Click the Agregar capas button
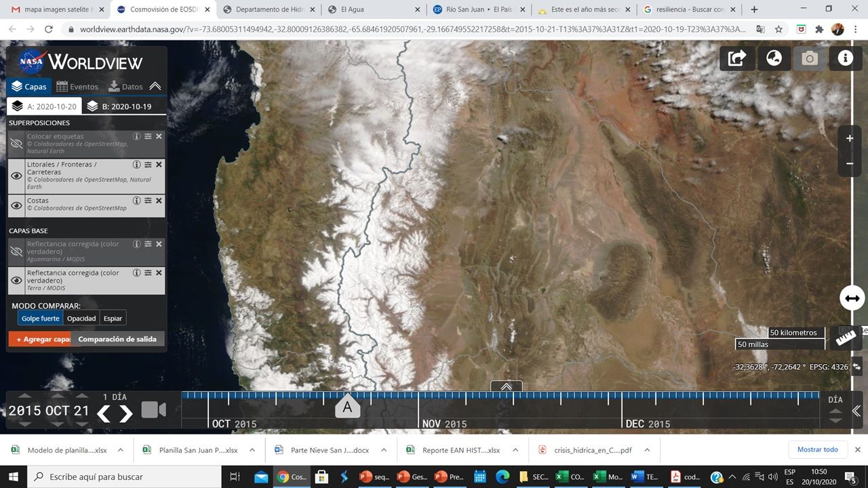Image resolution: width=868 pixels, height=488 pixels. tap(43, 339)
